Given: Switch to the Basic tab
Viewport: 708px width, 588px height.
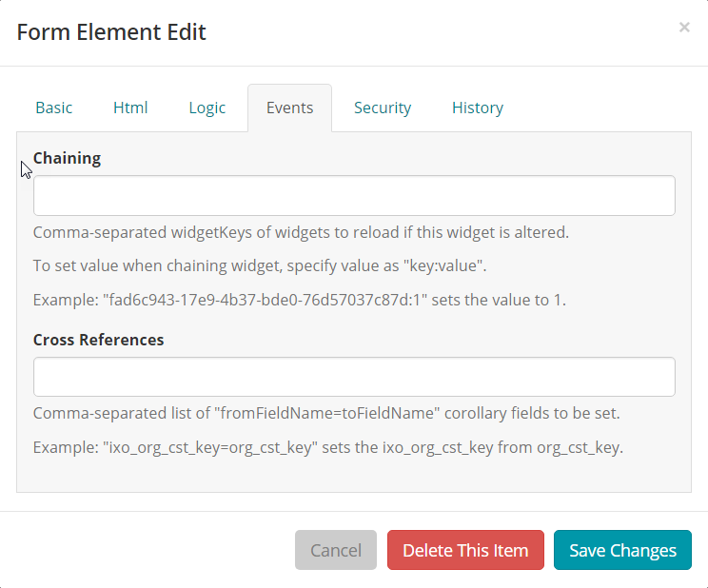Looking at the screenshot, I should click(x=53, y=108).
